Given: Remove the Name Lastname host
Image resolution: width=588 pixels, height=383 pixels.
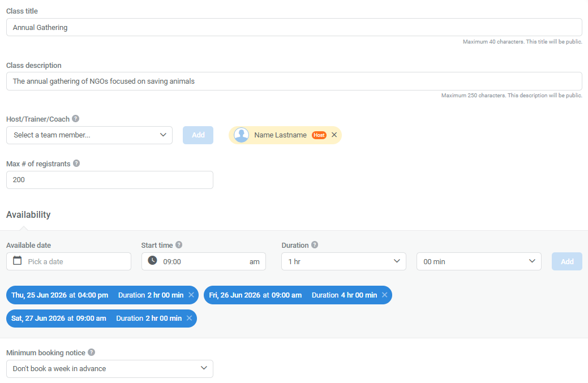Looking at the screenshot, I should point(334,135).
